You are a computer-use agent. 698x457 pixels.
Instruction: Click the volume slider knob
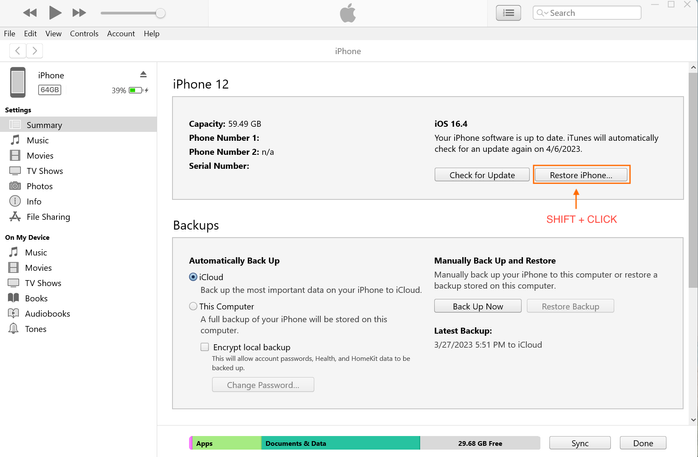[160, 13]
